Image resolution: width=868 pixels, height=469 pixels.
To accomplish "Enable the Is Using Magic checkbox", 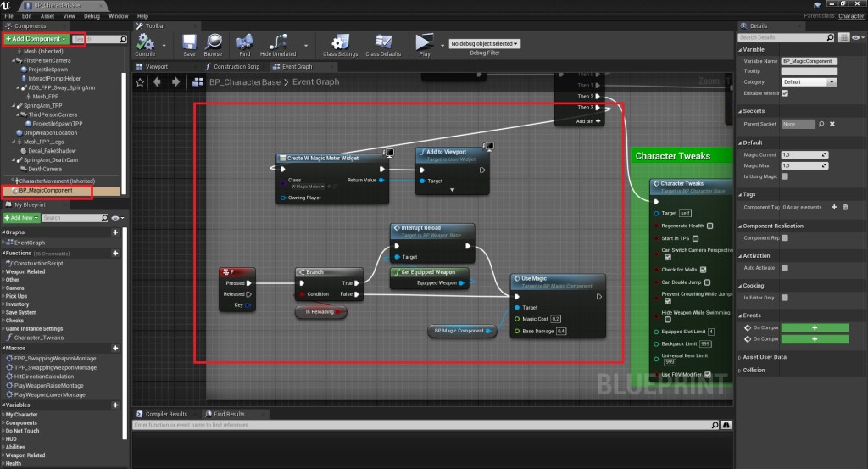I will (785, 176).
